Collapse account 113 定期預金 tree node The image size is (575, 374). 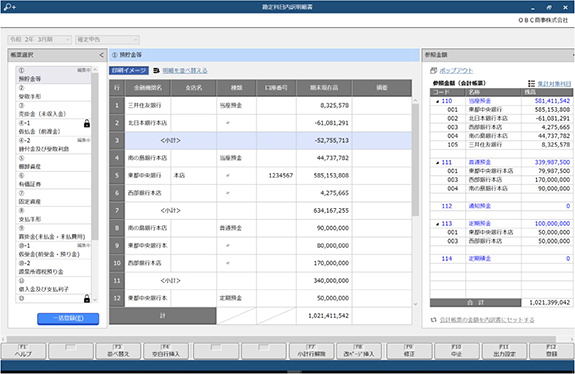(437, 224)
